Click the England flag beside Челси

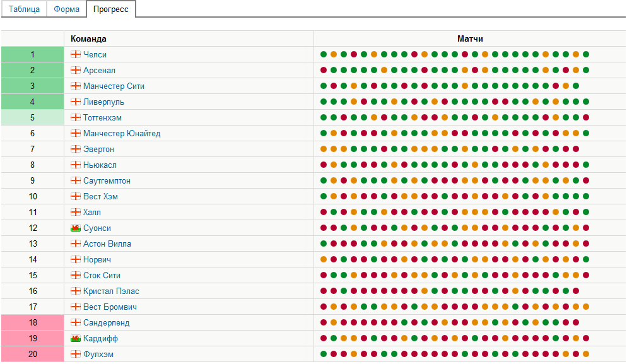[x=76, y=54]
